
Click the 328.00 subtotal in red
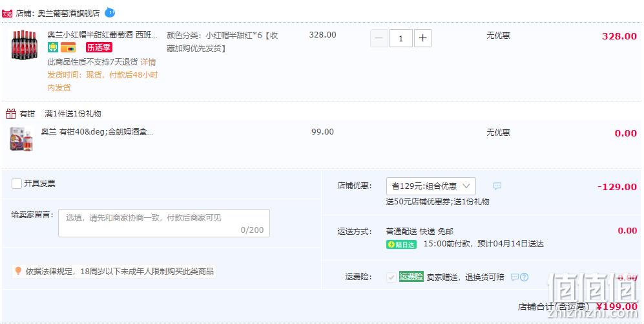click(x=619, y=36)
